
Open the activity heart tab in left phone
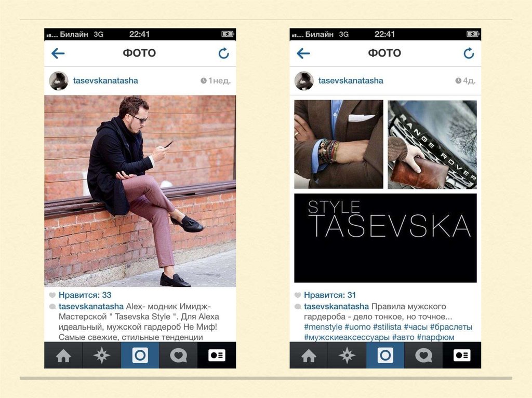coord(178,355)
